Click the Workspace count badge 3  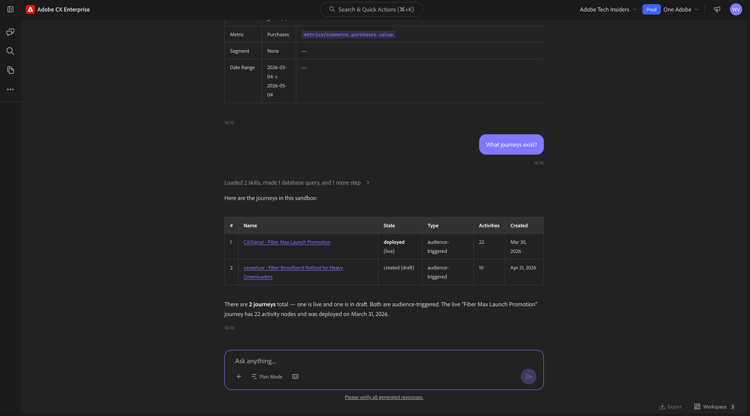pyautogui.click(x=732, y=406)
